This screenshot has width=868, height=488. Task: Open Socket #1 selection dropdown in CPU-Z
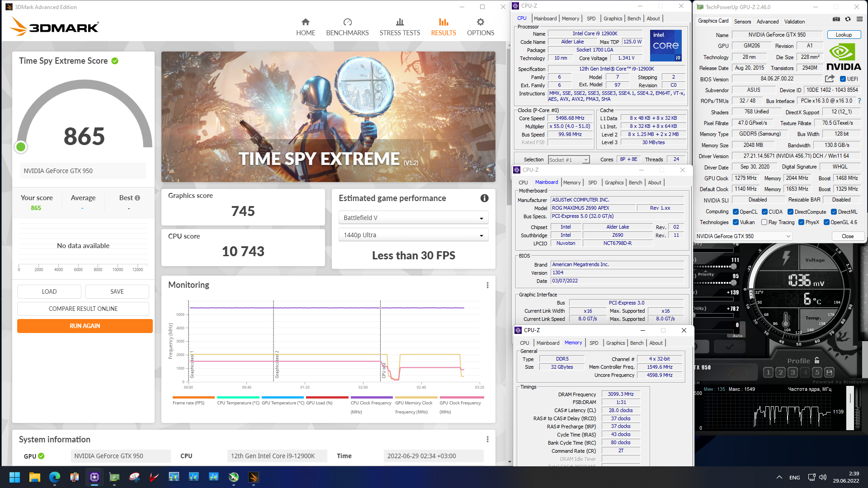[569, 160]
